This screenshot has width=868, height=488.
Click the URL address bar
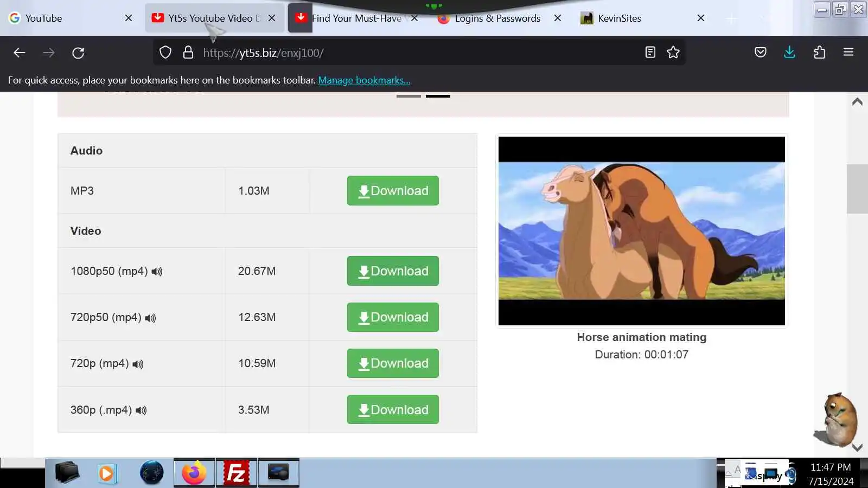[418, 53]
